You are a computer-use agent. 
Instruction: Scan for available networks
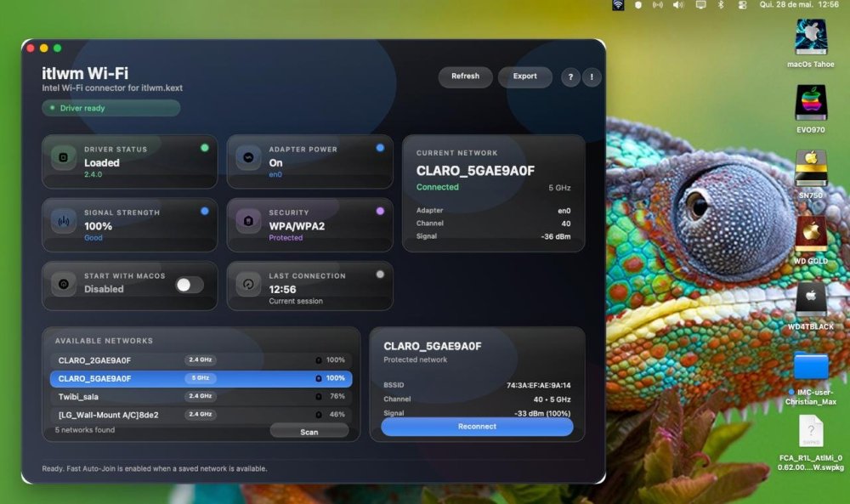[x=309, y=432]
